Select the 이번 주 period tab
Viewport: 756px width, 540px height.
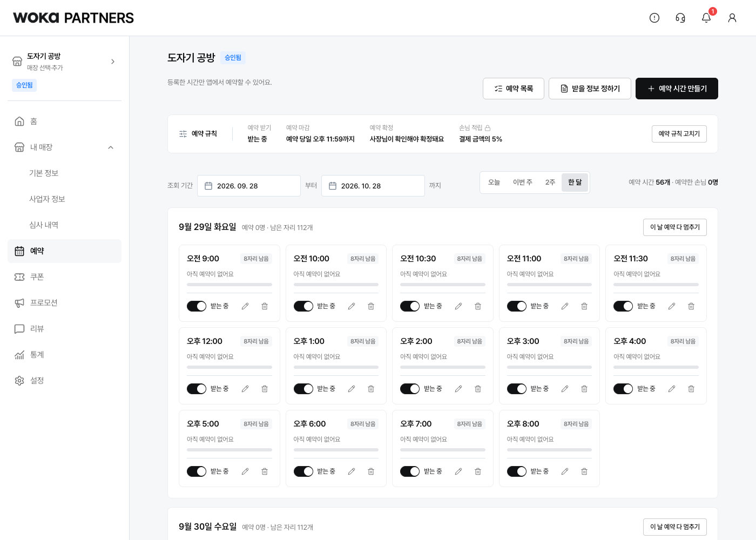(x=523, y=183)
